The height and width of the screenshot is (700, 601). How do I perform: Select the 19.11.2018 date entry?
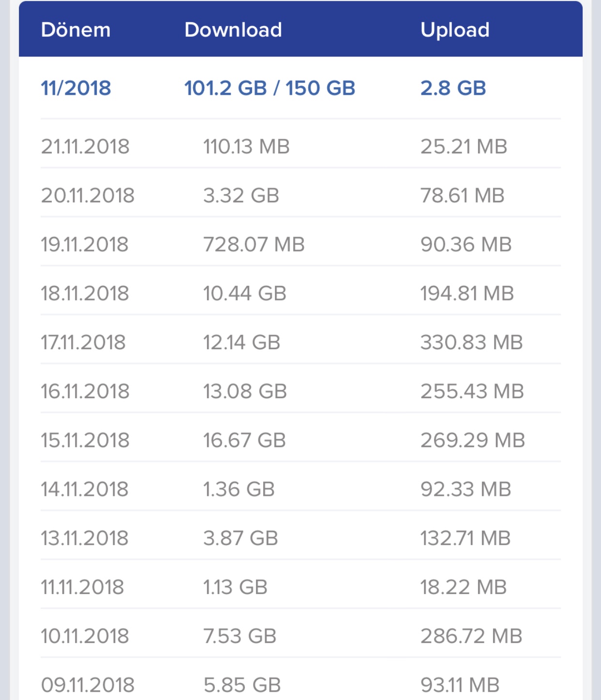[x=85, y=244]
